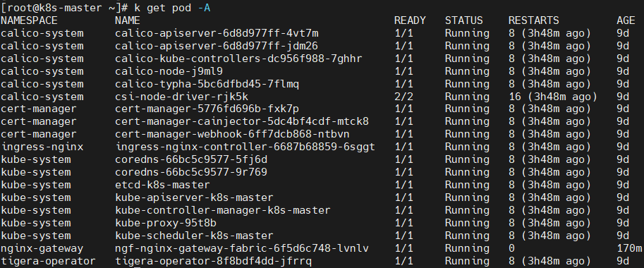
Task: Click the 9d age of kube-proxy-95t8b row
Action: tap(623, 223)
